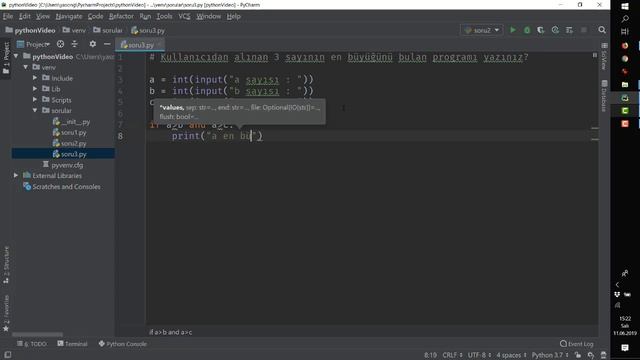The height and width of the screenshot is (360, 640).
Task: Start debugging with the bug icon
Action: [x=527, y=30]
